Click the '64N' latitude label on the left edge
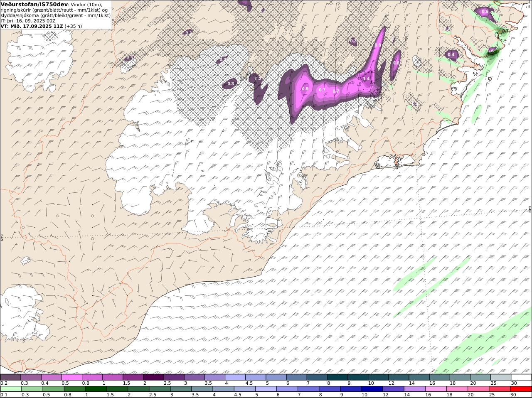Screen dimensions: 532x398 2,237
